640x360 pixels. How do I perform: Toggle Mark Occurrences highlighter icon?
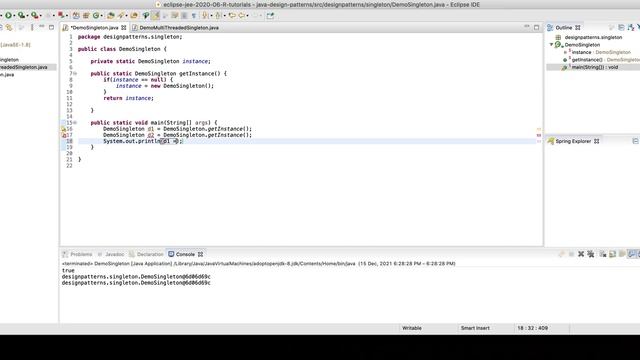click(x=155, y=16)
